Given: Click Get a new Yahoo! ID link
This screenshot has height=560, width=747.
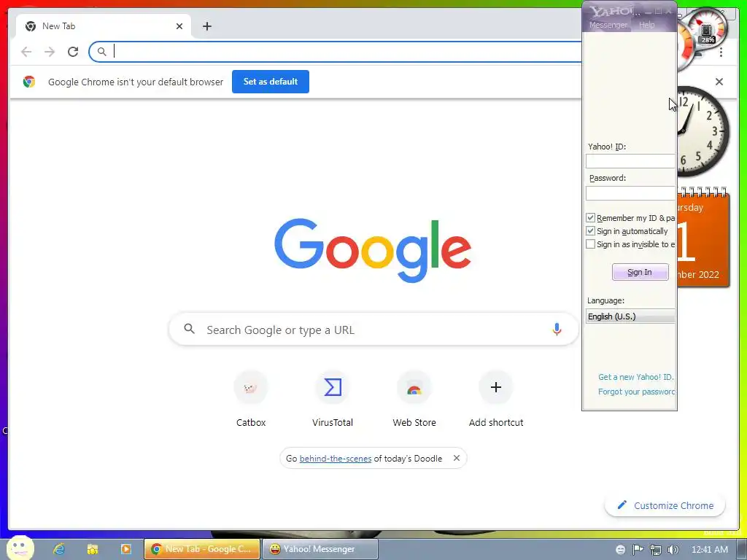Looking at the screenshot, I should (636, 377).
